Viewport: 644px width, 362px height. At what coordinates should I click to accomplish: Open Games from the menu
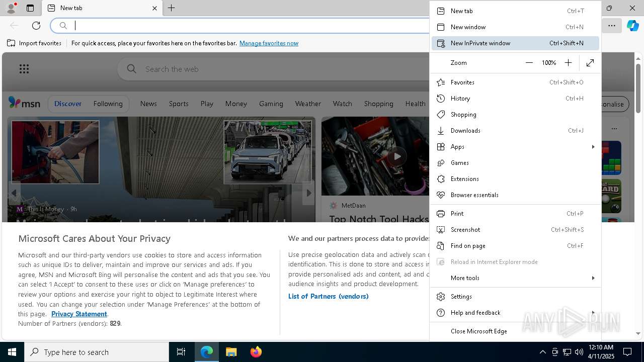pyautogui.click(x=515, y=163)
